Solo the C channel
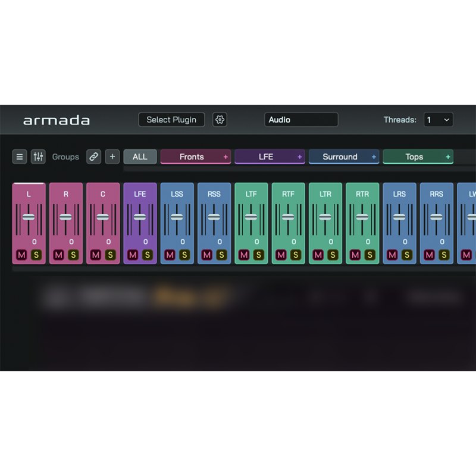The image size is (476, 476). [x=111, y=255]
